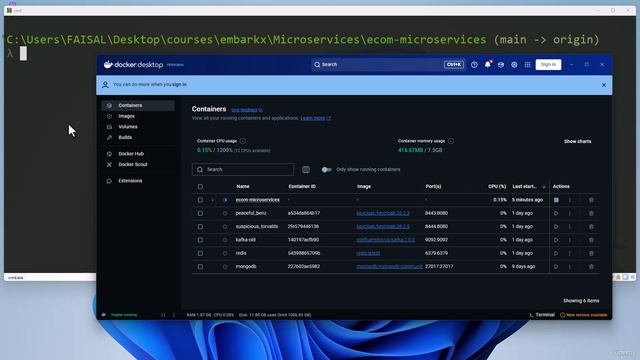Viewport: 640px width, 360px height.
Task: Start the peaceful_benz container
Action: pos(556,213)
